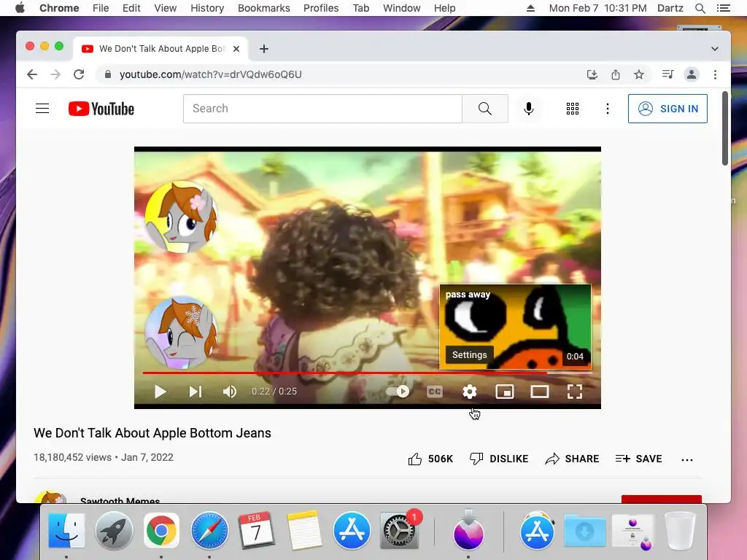Open Finder from the Dock
The image size is (747, 560).
click(66, 531)
